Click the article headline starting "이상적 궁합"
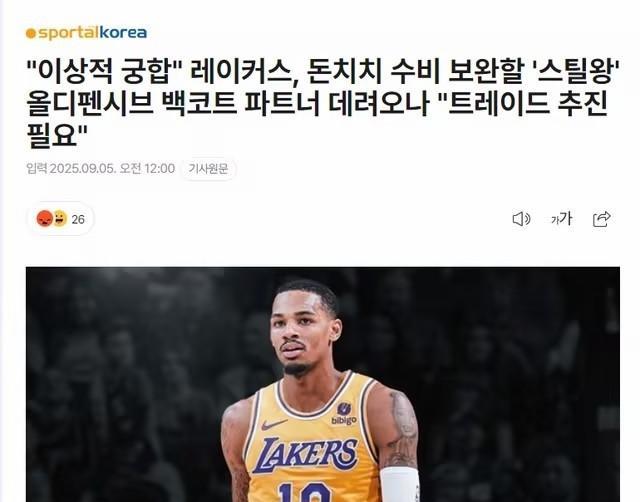The image size is (640, 502). tap(323, 104)
